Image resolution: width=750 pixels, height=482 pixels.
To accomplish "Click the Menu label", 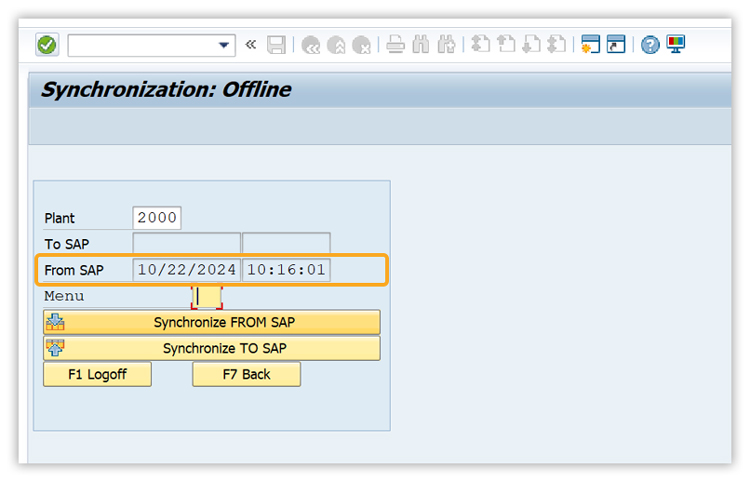I will (64, 296).
